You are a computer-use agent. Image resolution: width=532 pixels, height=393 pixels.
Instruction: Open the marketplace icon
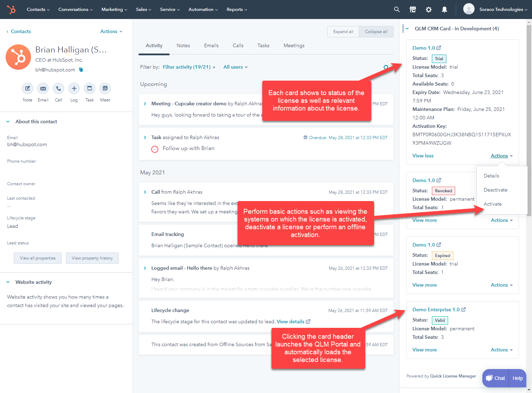click(x=413, y=10)
